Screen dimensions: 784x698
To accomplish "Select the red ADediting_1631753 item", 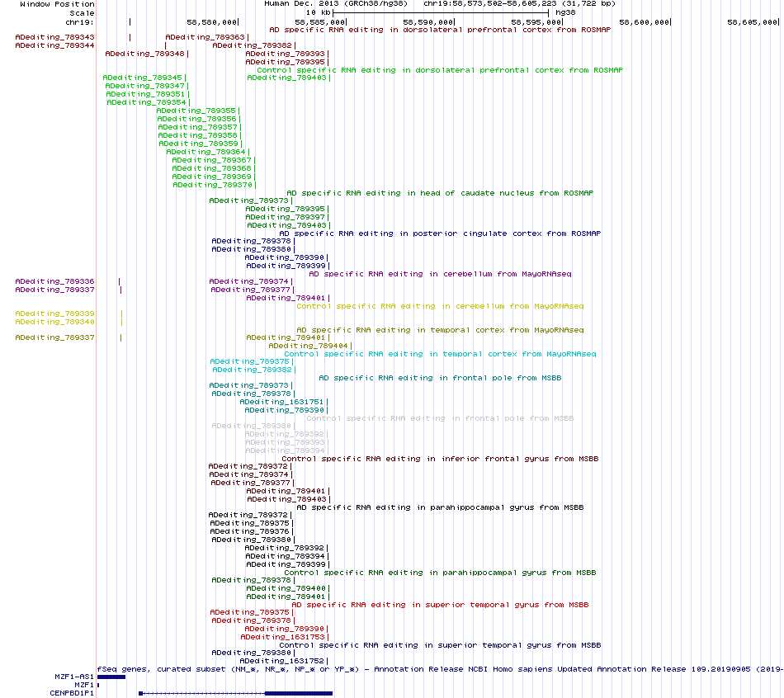I will coord(283,637).
